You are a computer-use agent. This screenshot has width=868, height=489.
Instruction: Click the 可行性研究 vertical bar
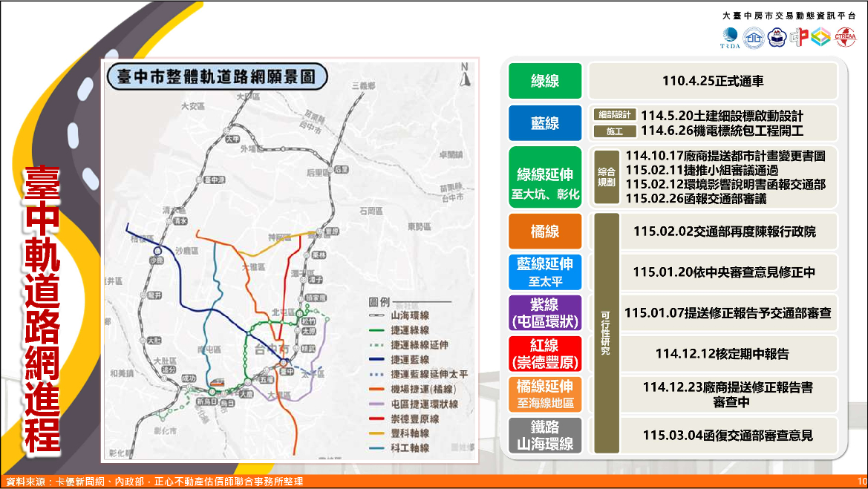(x=605, y=333)
